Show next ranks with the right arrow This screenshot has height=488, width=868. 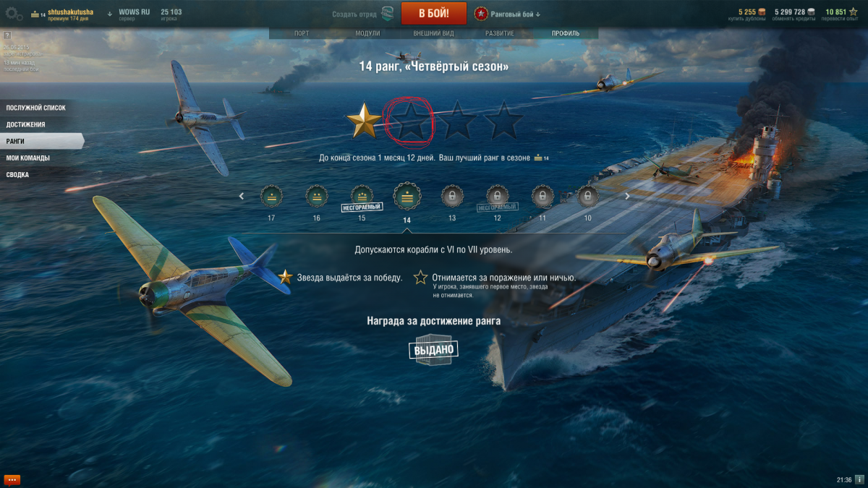(x=627, y=196)
